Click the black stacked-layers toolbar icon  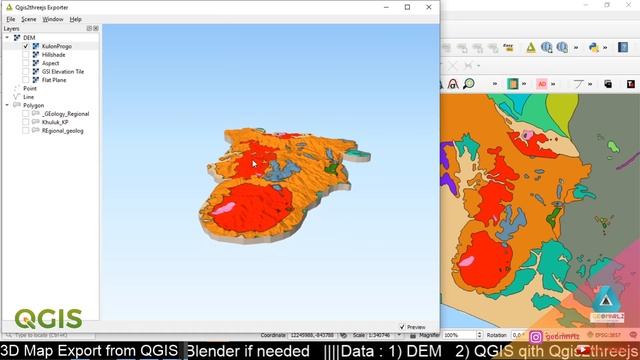click(608, 84)
